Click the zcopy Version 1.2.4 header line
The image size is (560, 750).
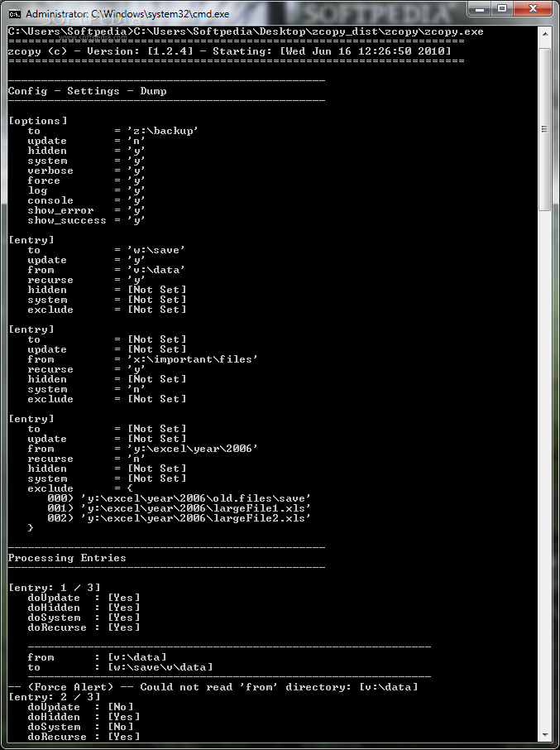tap(229, 51)
